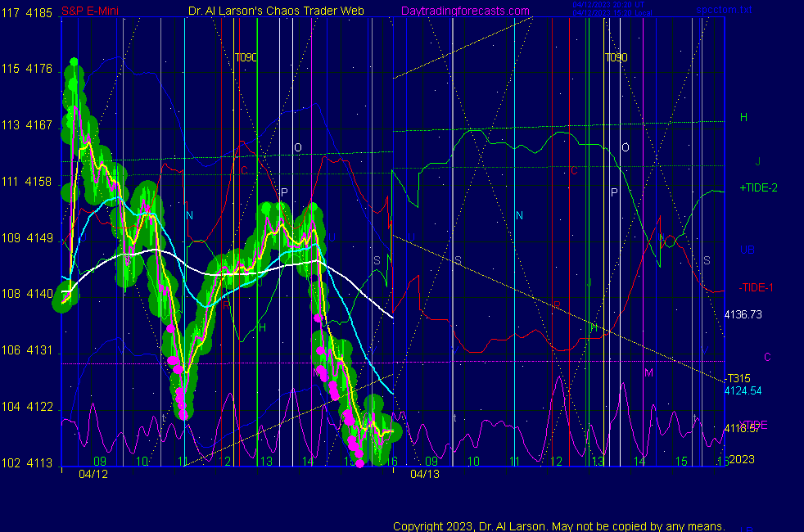Click the -T315 line label
This screenshot has height=532, width=804.
[738, 378]
